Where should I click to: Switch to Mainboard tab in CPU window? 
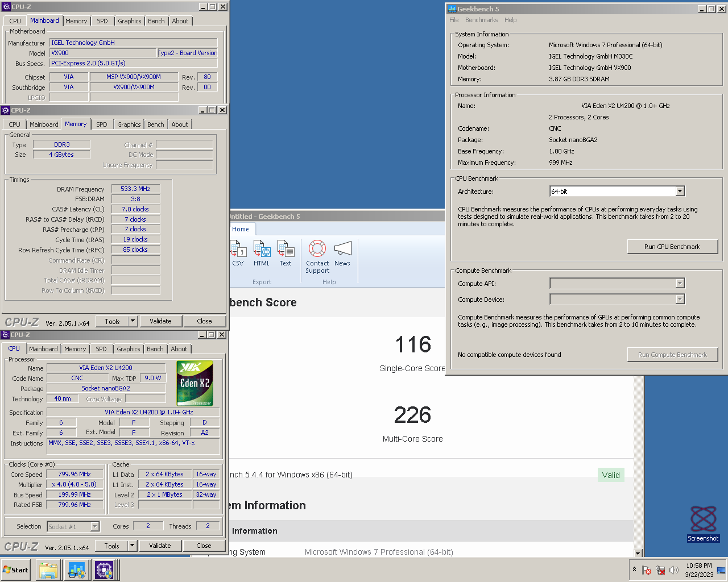[x=43, y=349]
